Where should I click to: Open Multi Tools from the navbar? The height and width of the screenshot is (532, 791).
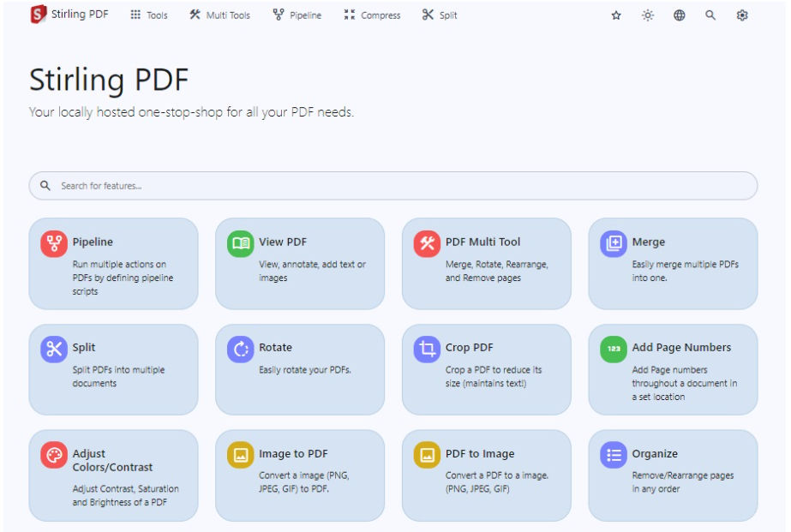(219, 15)
